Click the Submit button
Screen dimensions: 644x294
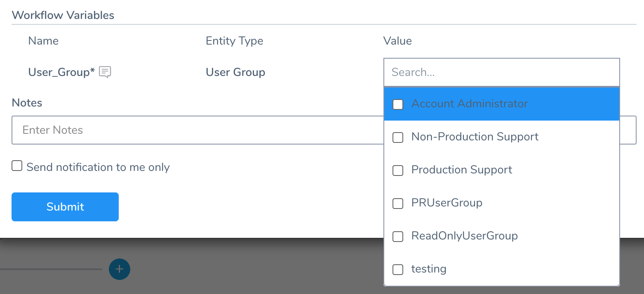point(65,207)
